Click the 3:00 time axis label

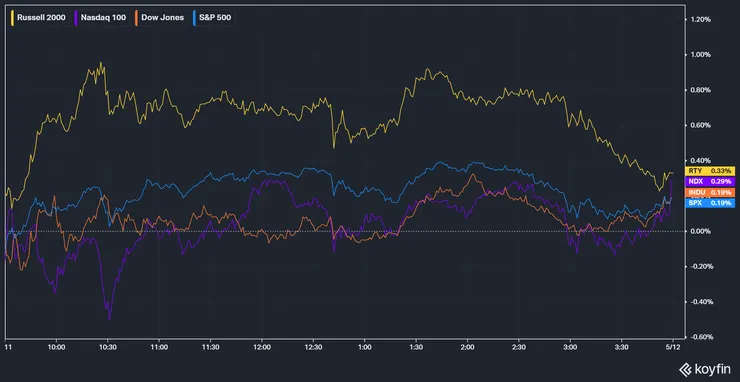[570, 347]
